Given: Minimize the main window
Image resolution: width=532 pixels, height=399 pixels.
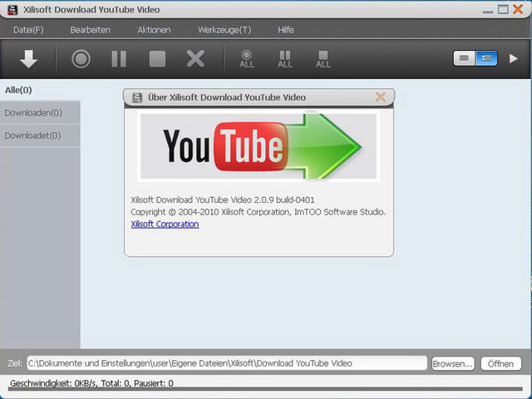Looking at the screenshot, I should point(488,11).
